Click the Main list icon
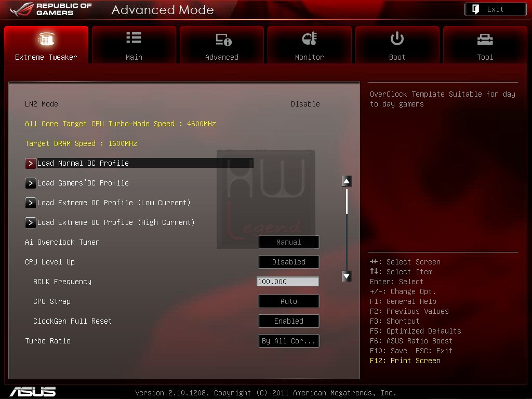This screenshot has height=399, width=532. 134,37
